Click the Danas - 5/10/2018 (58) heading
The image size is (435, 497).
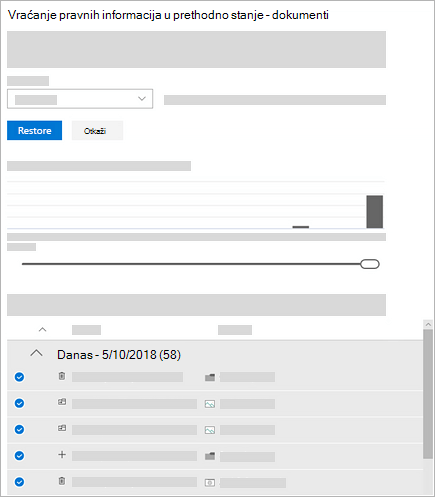click(119, 355)
